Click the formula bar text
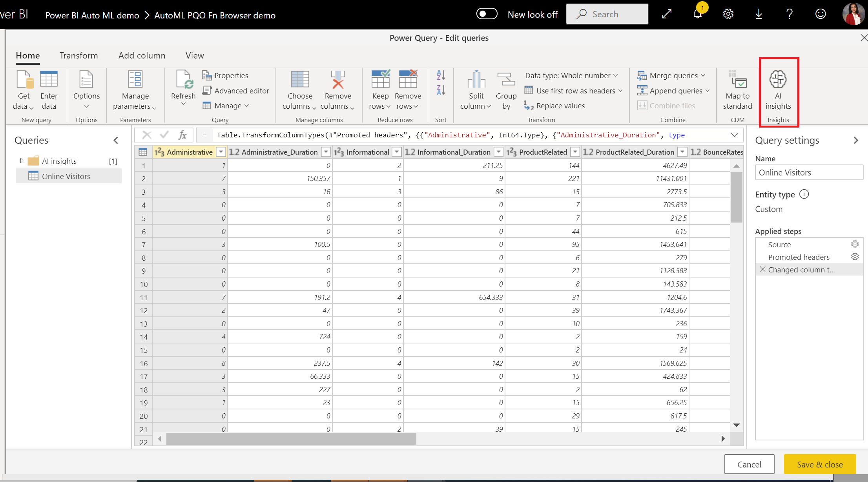 [x=450, y=135]
